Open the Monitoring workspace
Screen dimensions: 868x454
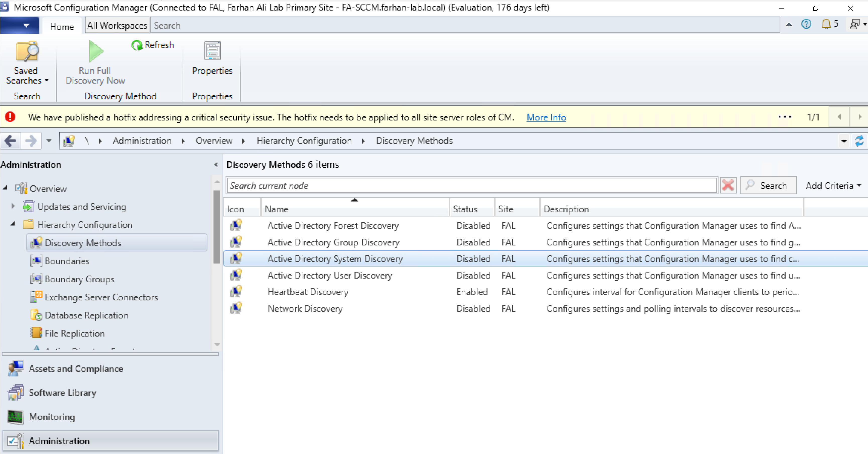52,417
